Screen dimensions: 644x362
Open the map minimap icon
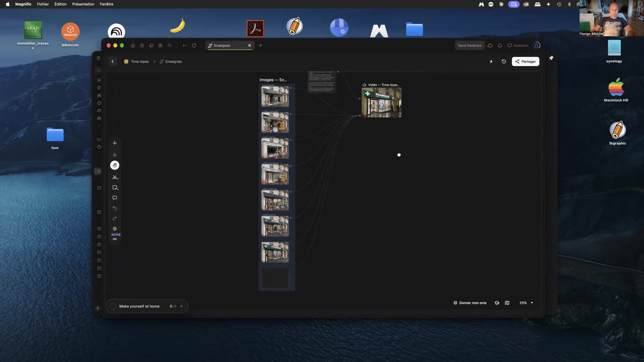tap(507, 303)
